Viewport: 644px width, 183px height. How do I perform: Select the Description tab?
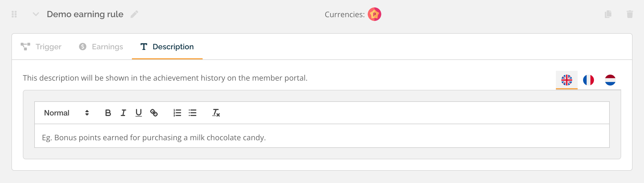pos(167,47)
